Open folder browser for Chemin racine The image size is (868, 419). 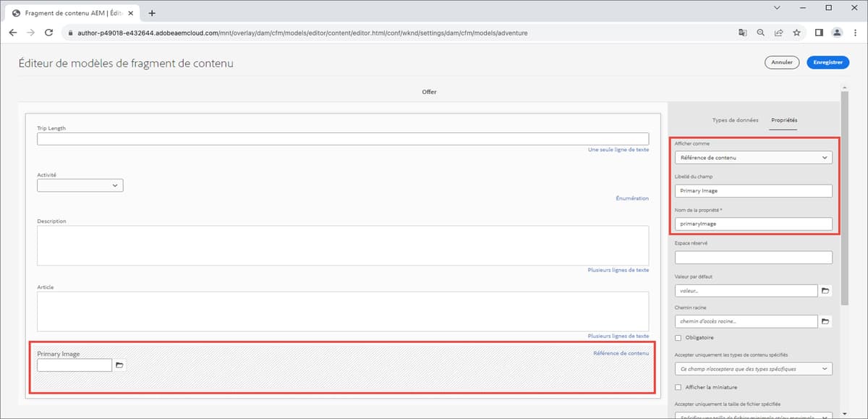click(x=825, y=321)
